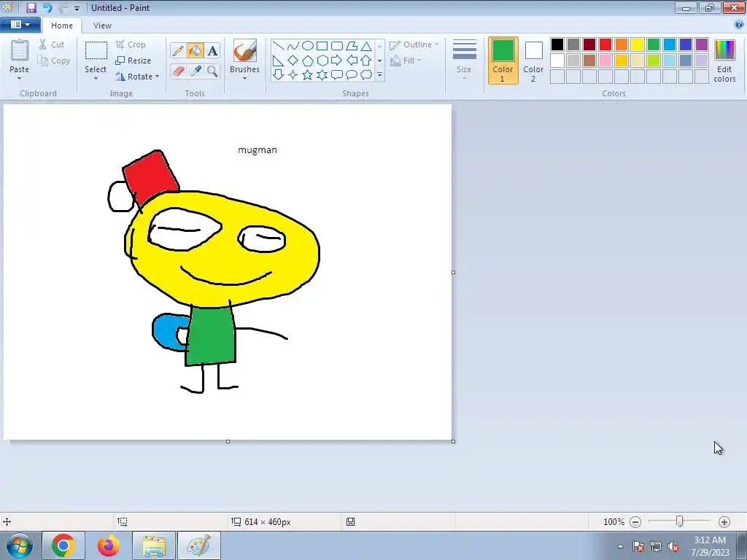Choose the Pentagon shape
Screen dimensions: 747x560
tap(308, 61)
